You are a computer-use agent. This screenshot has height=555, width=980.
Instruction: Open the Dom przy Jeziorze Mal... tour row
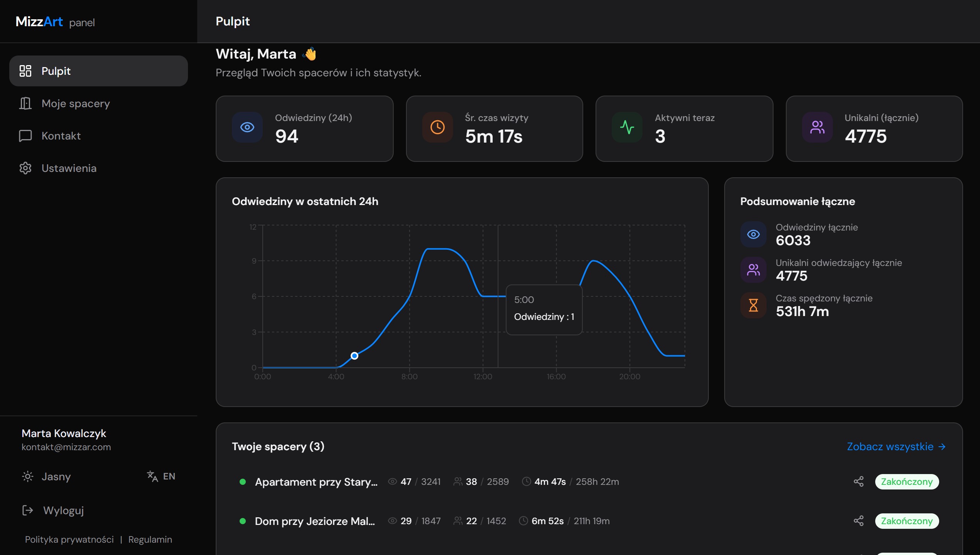pos(589,521)
